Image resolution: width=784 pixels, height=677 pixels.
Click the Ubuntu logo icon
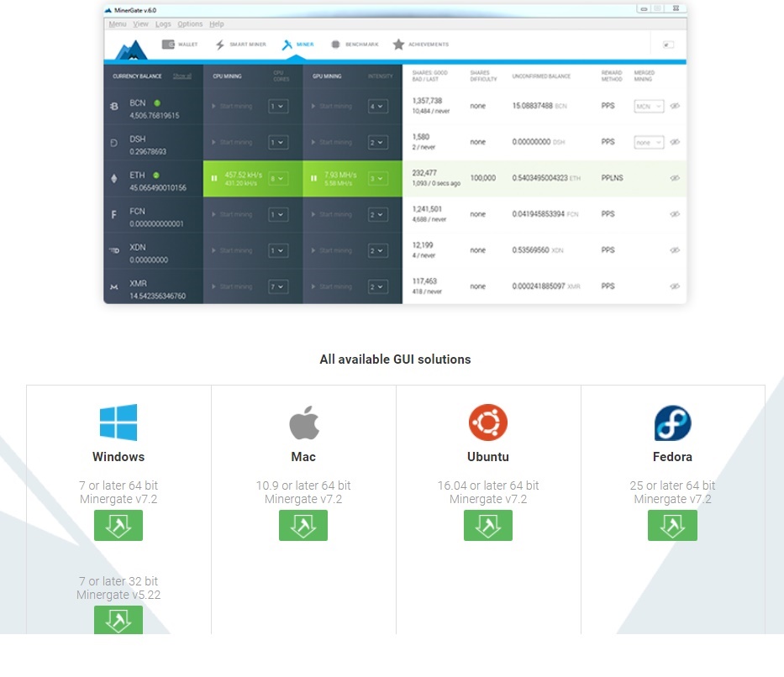coord(488,422)
